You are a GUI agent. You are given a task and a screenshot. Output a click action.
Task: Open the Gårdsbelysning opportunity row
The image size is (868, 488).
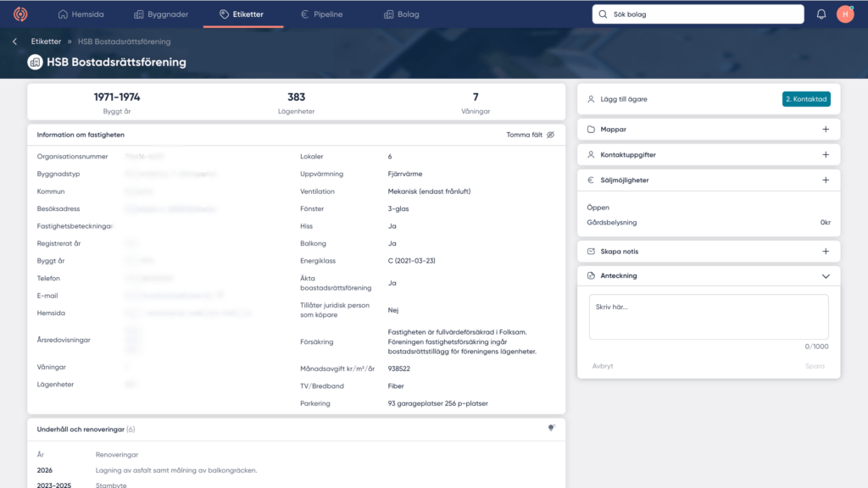point(709,223)
